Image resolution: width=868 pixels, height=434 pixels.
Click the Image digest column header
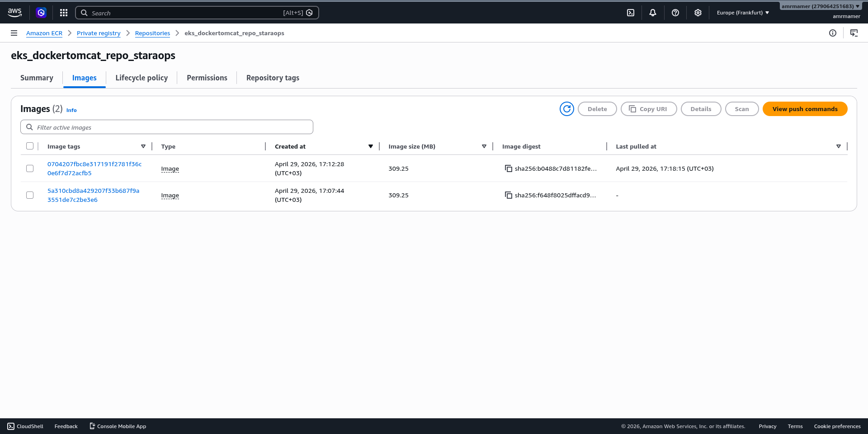click(521, 146)
